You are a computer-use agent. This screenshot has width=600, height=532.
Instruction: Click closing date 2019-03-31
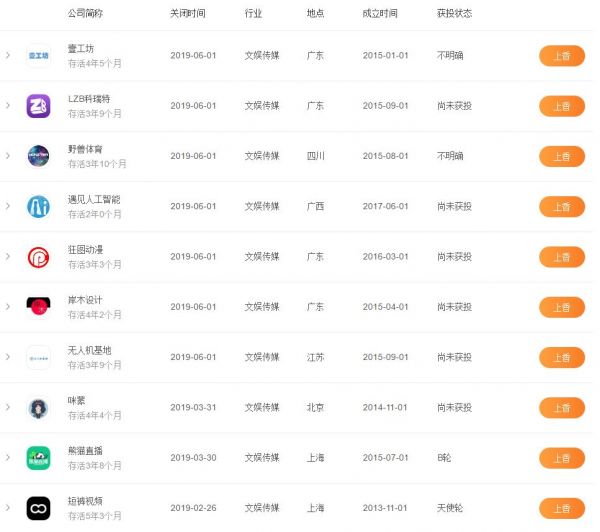[x=193, y=407]
